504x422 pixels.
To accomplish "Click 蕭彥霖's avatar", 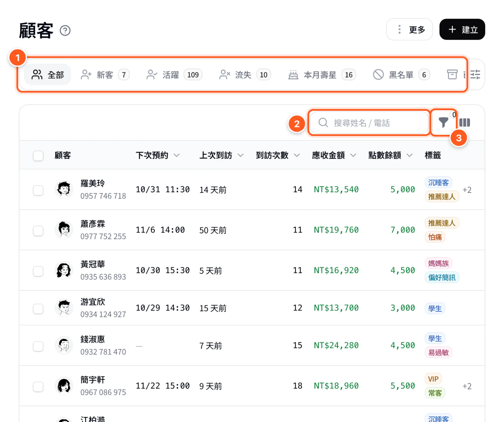I will click(64, 230).
